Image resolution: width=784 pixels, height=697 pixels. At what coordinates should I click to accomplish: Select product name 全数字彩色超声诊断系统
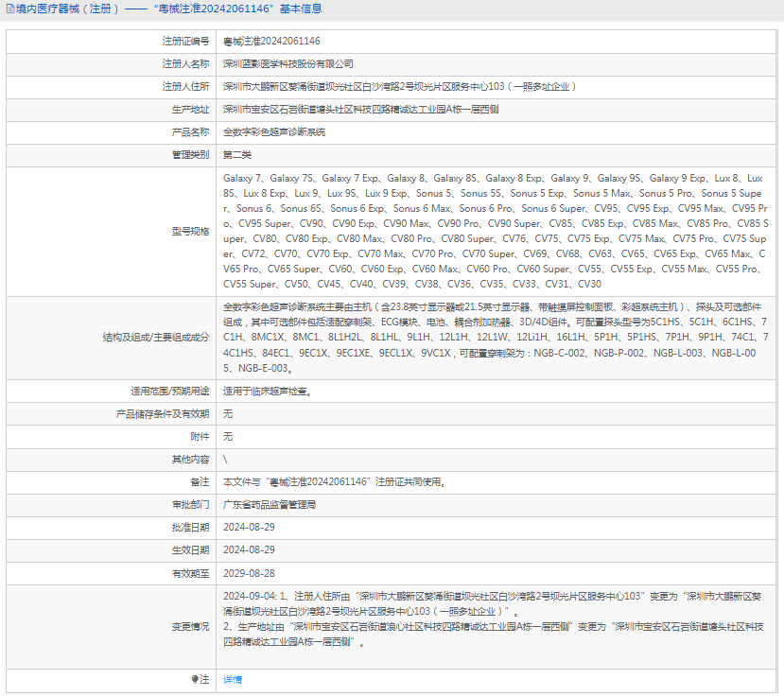[x=274, y=132]
